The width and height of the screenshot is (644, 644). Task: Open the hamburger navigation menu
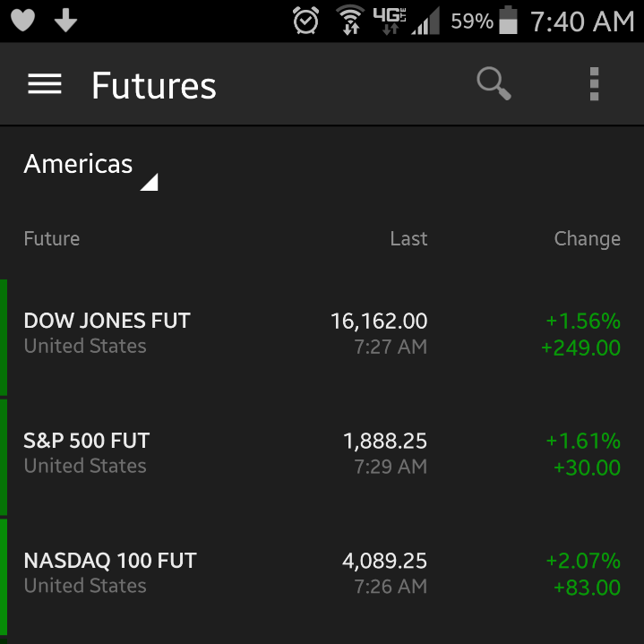click(x=45, y=84)
